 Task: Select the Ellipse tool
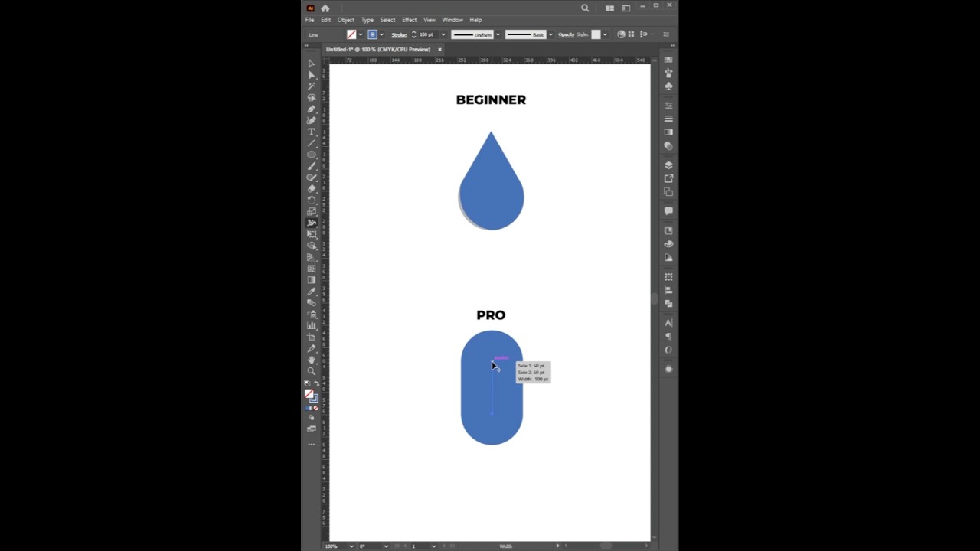312,155
